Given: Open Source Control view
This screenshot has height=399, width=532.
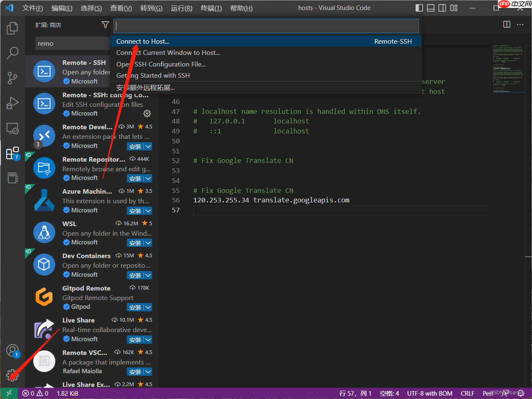Looking at the screenshot, I should 12,78.
